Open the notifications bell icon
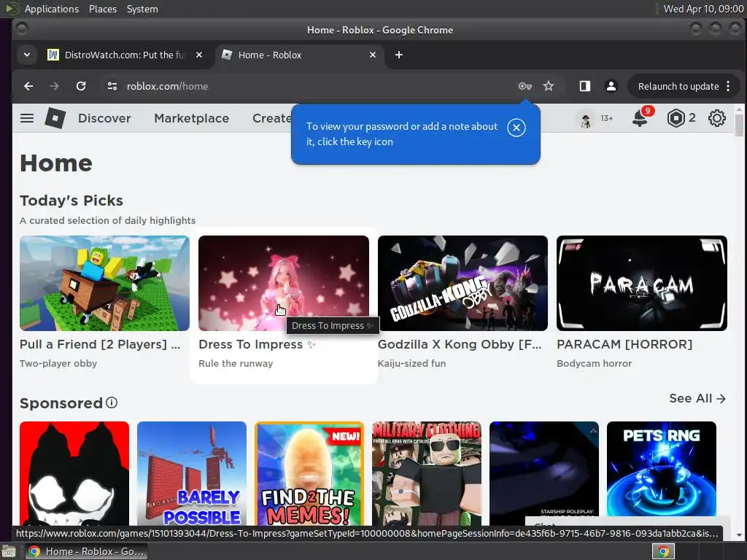The image size is (747, 560). click(640, 118)
